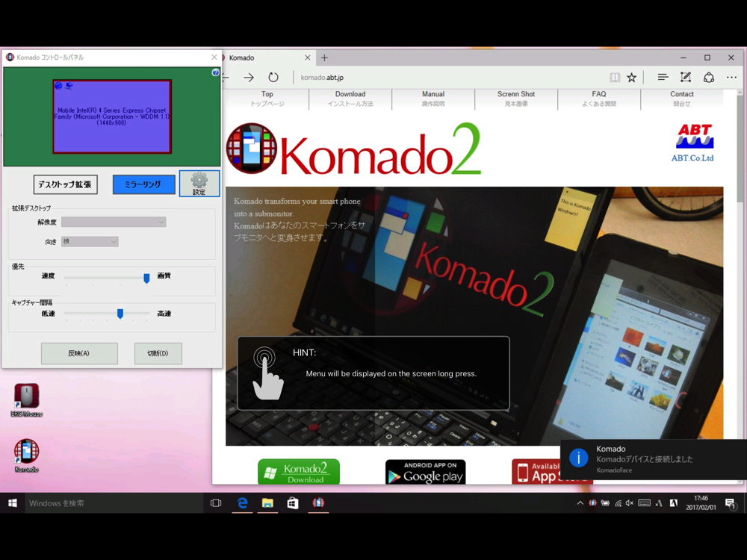Open the FAQ menu item
The width and height of the screenshot is (747, 560).
(x=599, y=99)
